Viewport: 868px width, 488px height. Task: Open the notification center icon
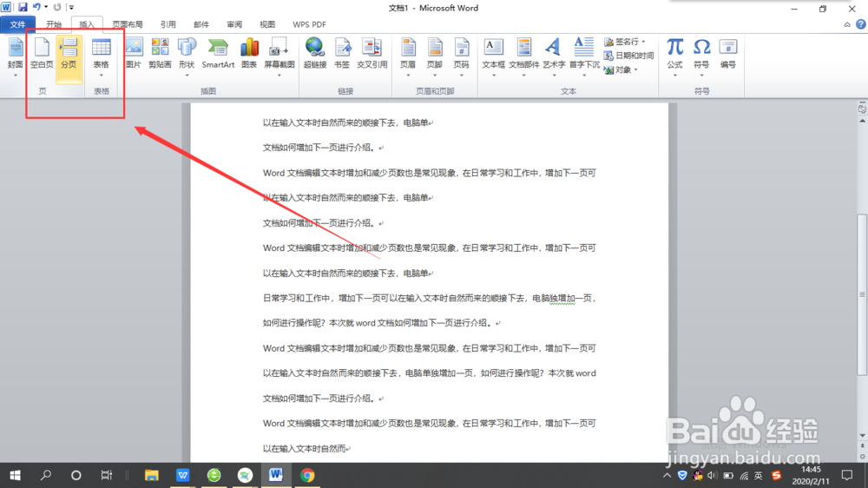click(847, 475)
